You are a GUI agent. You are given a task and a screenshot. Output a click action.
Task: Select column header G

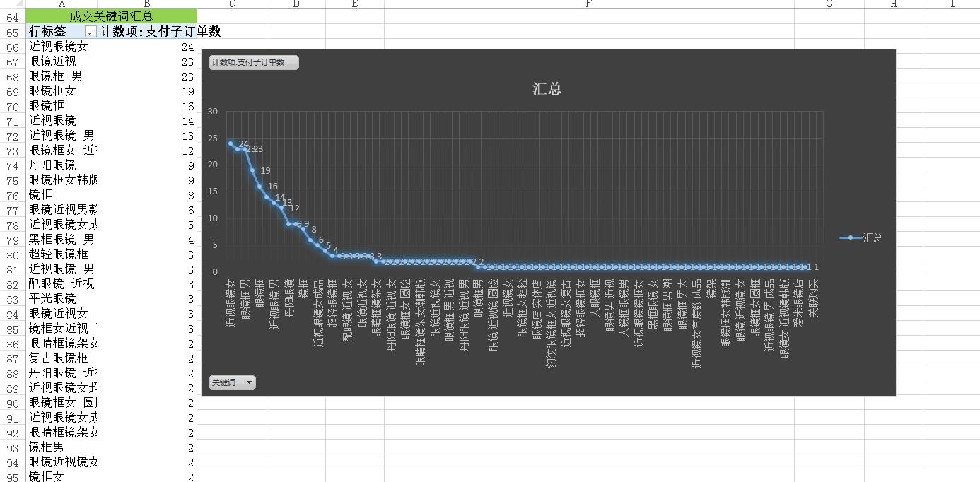(x=829, y=4)
